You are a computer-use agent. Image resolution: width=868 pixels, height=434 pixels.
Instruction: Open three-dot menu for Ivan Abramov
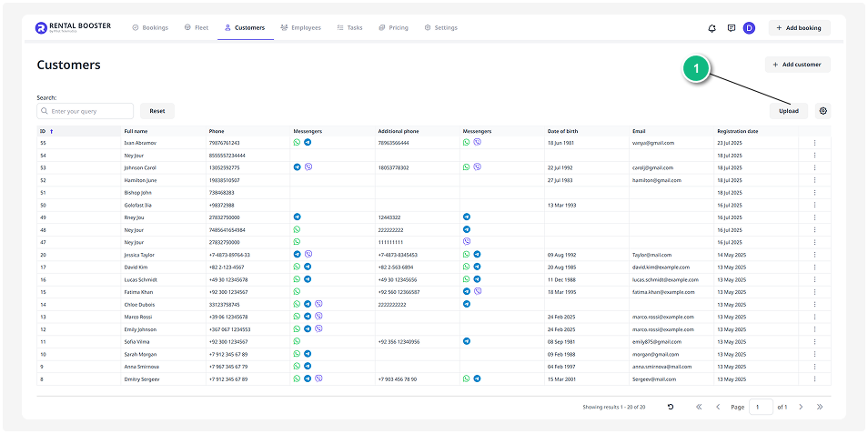tap(814, 143)
